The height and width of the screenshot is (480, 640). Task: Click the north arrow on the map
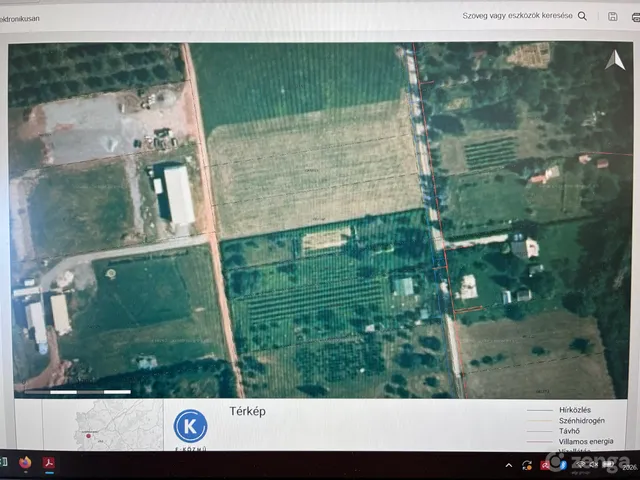(x=615, y=60)
